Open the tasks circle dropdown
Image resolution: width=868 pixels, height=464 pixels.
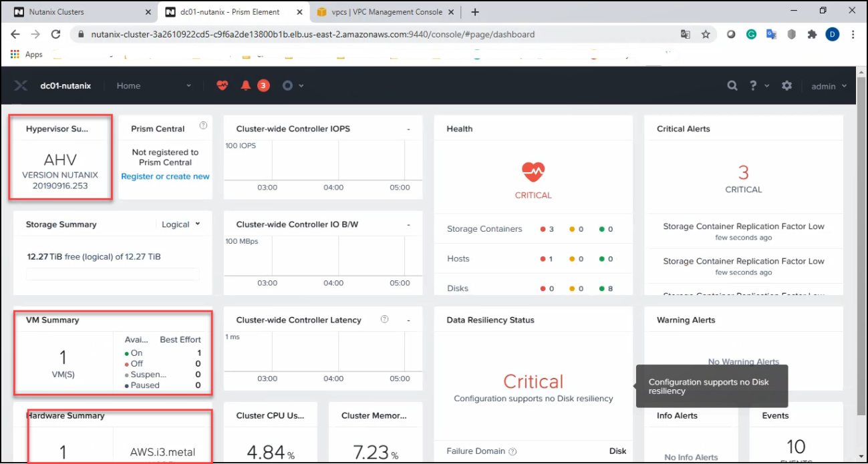tap(293, 85)
